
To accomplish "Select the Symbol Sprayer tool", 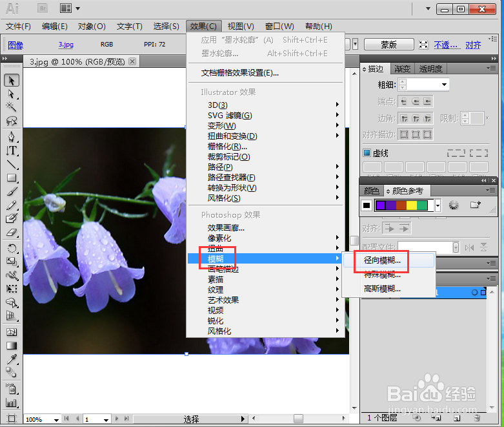I will [12, 389].
